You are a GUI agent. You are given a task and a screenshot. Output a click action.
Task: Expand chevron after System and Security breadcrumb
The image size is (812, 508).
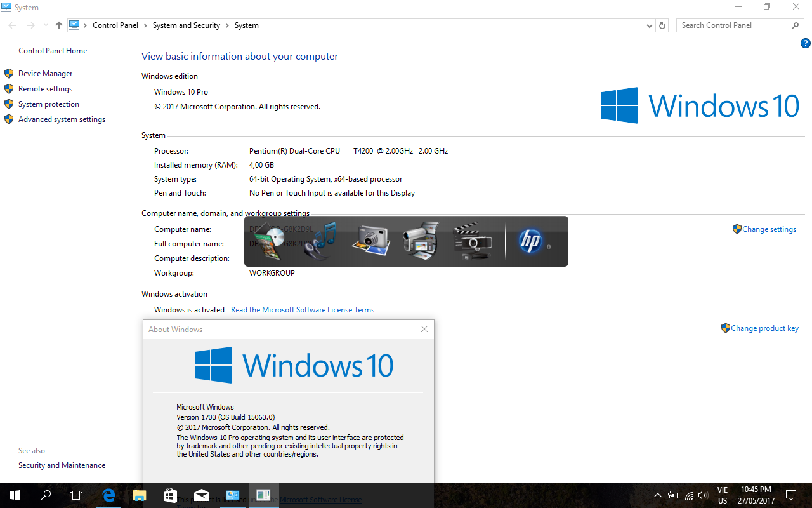click(x=228, y=25)
